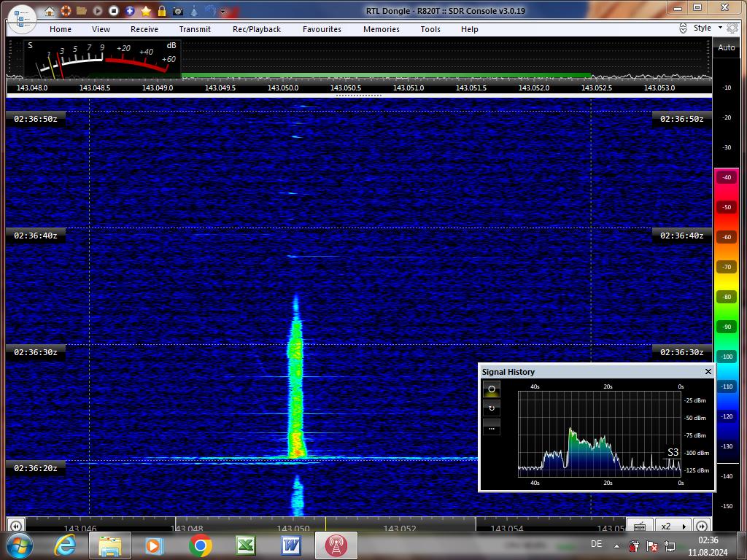This screenshot has height=560, width=747.
Task: Take a screenshot with the camera icon
Action: [178, 10]
